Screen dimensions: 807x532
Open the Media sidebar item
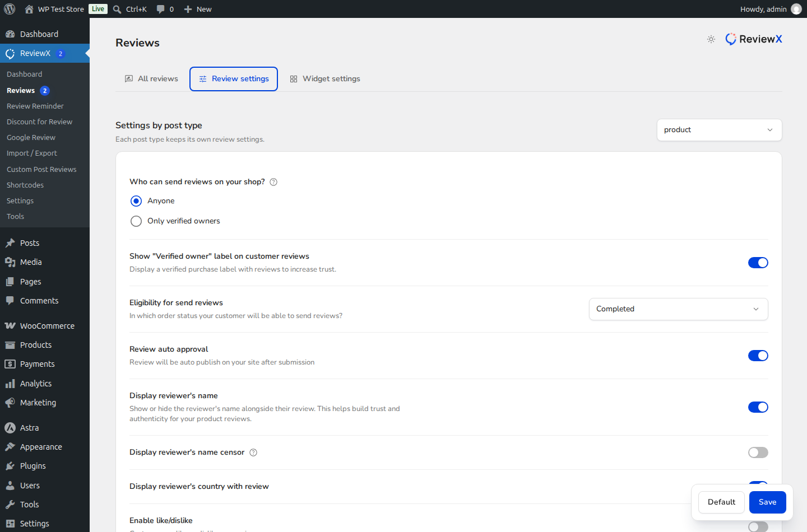tap(45, 262)
